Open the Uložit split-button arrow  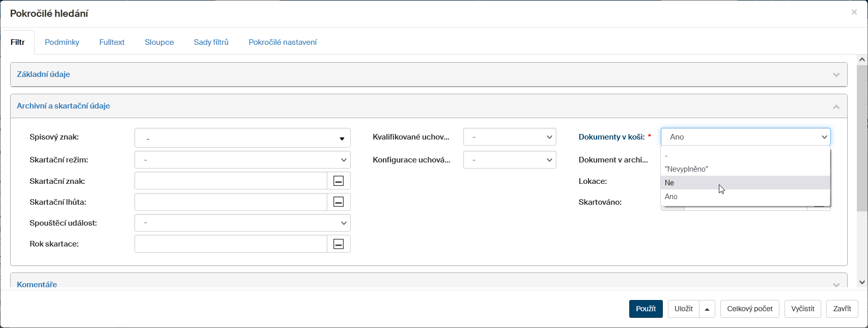pos(707,309)
